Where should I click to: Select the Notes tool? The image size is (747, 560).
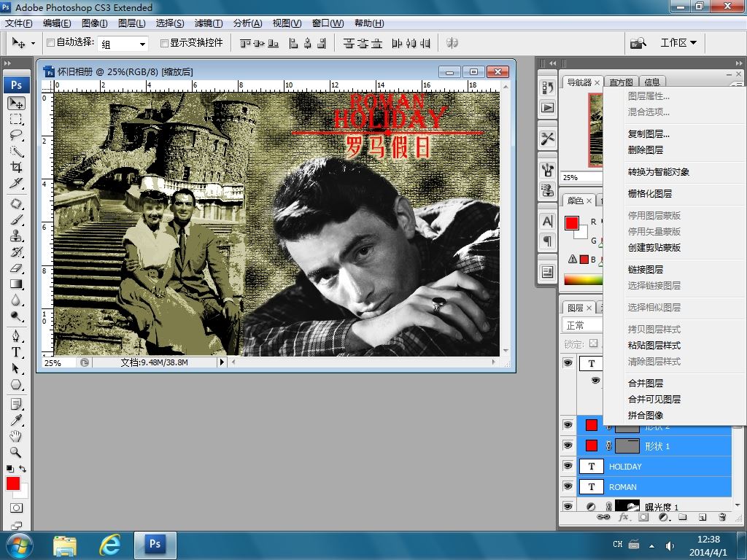coord(16,404)
